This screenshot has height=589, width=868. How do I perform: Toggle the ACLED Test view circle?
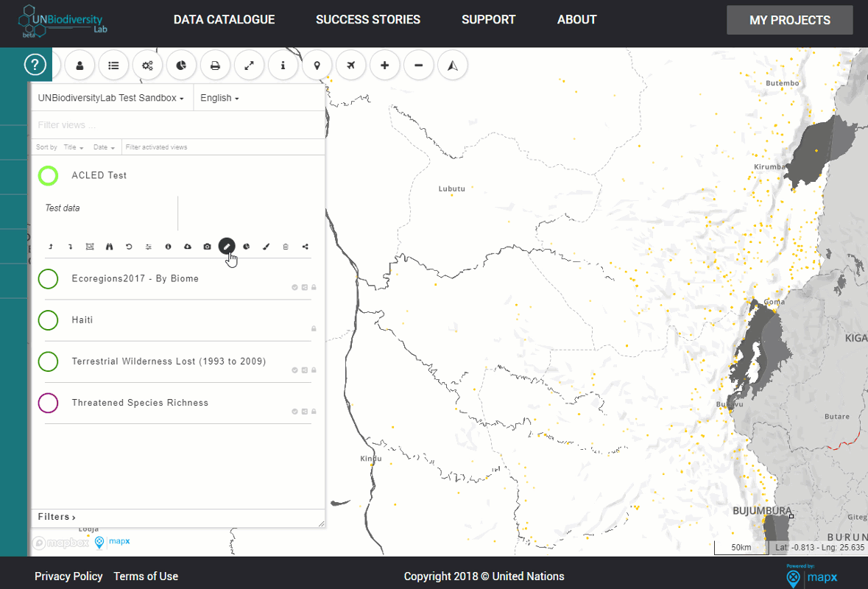coord(48,175)
